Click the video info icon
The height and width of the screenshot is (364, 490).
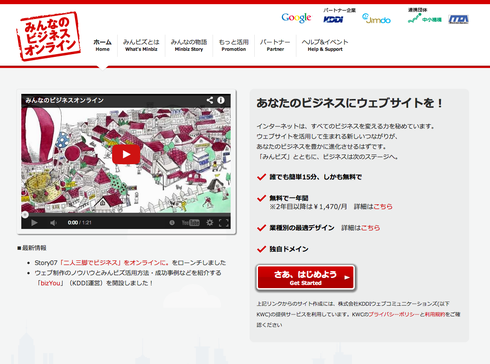coord(221,100)
